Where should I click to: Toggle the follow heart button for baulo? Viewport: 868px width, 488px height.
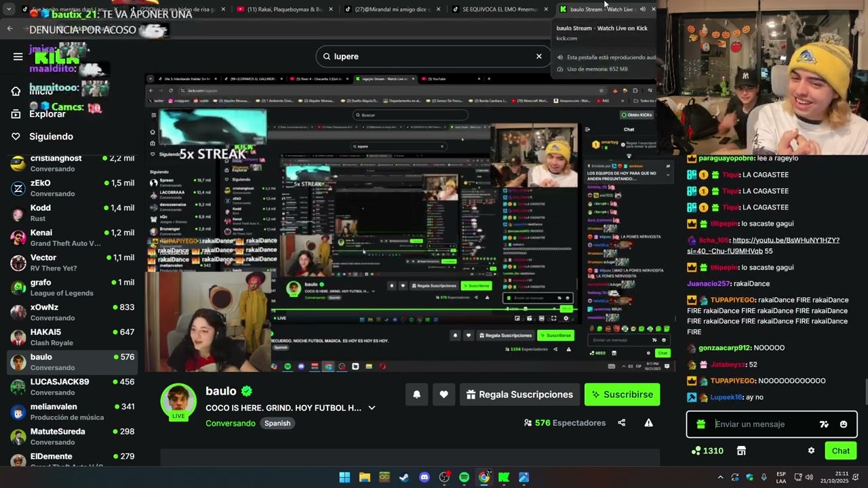tap(443, 394)
